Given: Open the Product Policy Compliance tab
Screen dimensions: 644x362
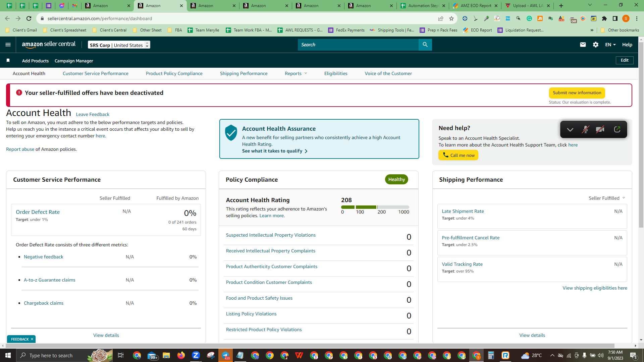Looking at the screenshot, I should tap(174, 73).
